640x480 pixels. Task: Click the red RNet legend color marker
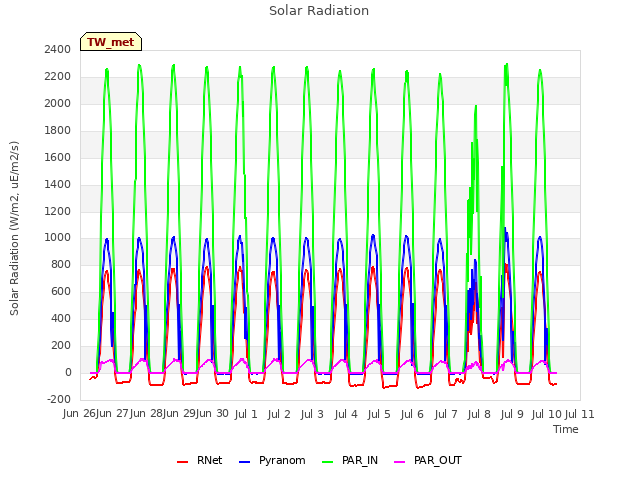pyautogui.click(x=182, y=462)
